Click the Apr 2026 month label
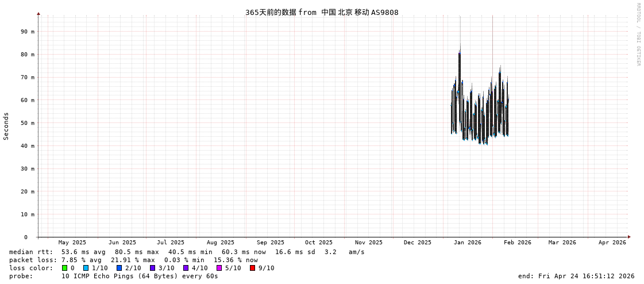Screen dimensions: 644x284 (612, 243)
